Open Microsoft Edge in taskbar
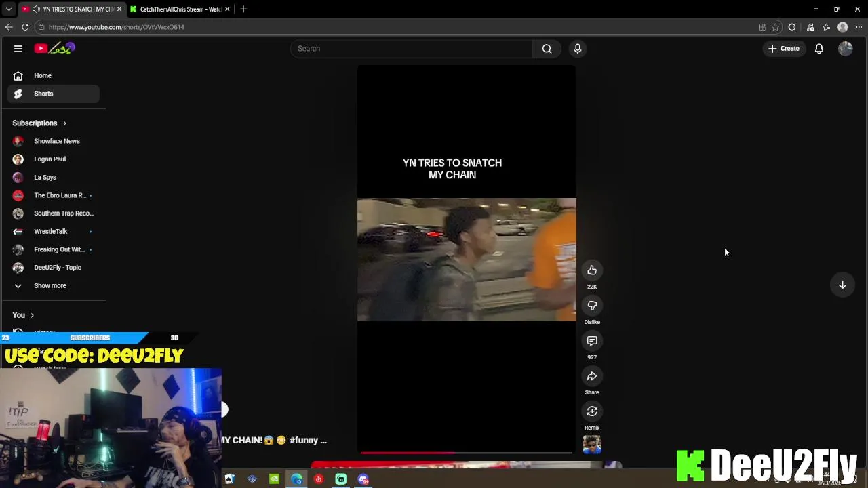The image size is (868, 488). 296,479
